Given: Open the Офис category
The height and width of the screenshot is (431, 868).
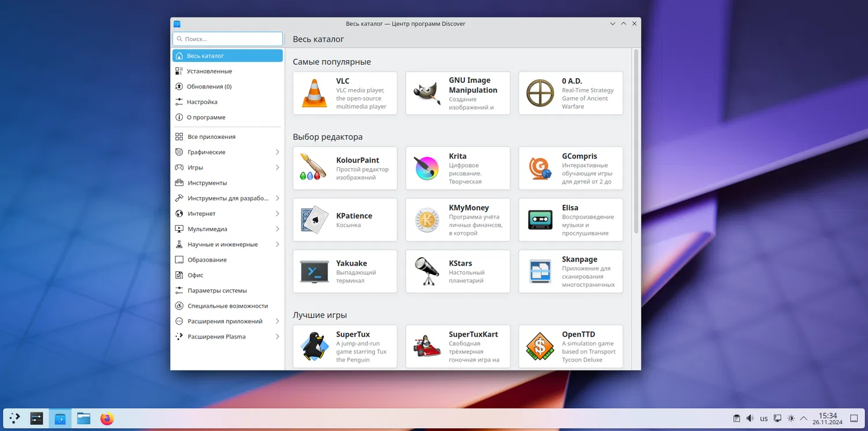Looking at the screenshot, I should click(x=227, y=275).
